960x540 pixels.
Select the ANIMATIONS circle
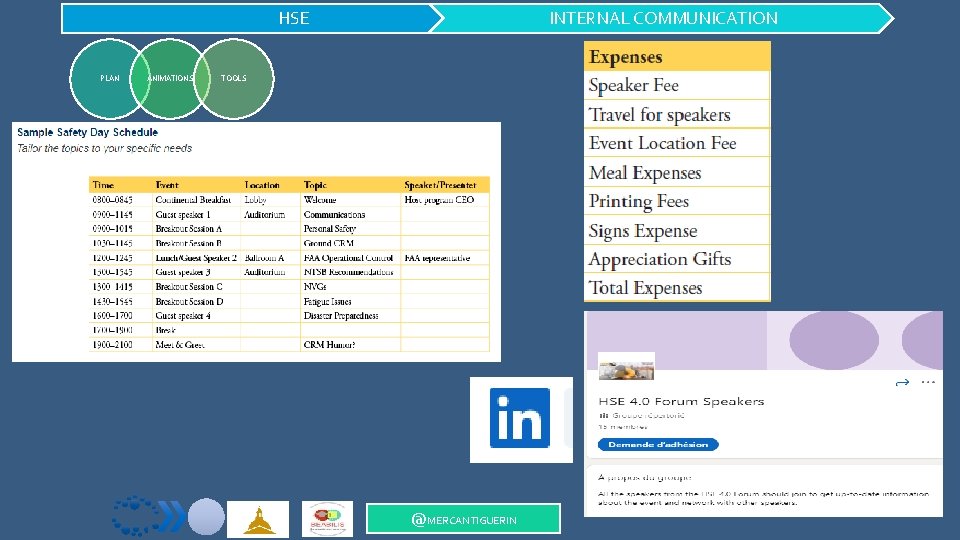point(170,78)
